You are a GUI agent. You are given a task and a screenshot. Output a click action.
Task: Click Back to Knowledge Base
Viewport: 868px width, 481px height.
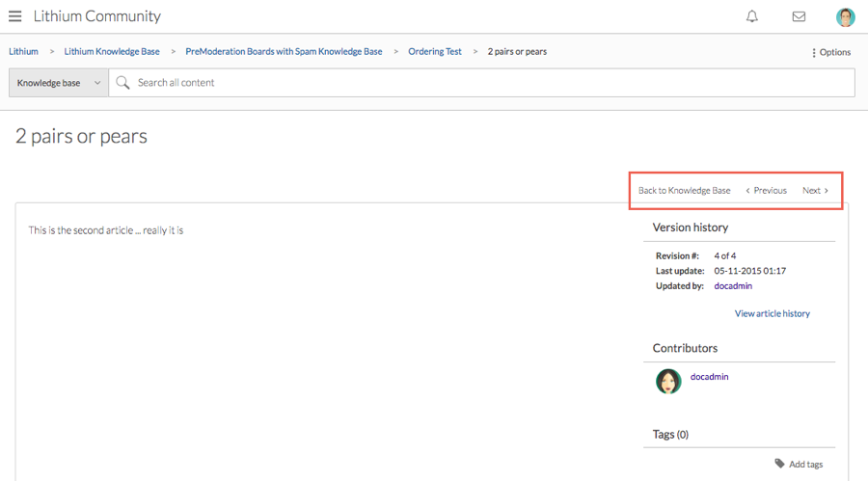(684, 191)
